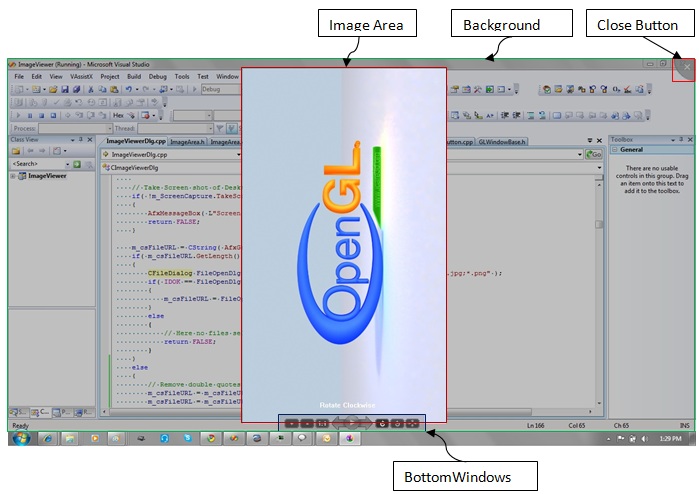Click green search arrow in Class View
The width and height of the screenshot is (699, 494).
coord(77,165)
